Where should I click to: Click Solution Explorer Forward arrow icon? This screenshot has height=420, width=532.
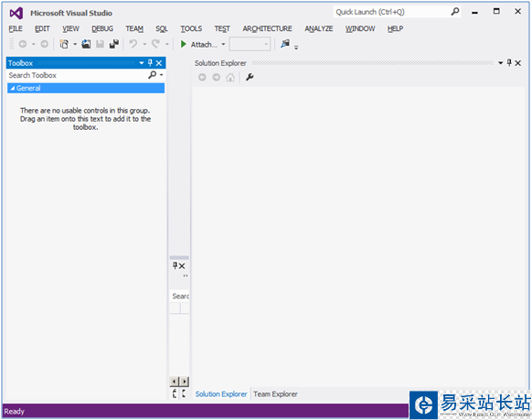(x=216, y=78)
